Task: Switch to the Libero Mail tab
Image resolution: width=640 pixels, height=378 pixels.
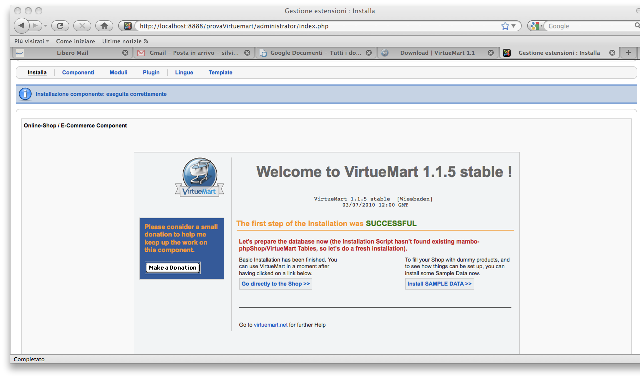Action: click(71, 53)
